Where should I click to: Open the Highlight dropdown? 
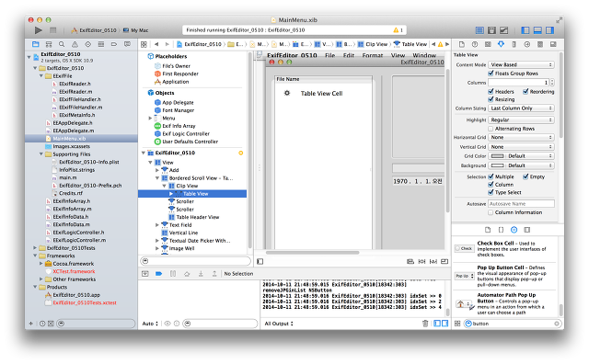521,119
